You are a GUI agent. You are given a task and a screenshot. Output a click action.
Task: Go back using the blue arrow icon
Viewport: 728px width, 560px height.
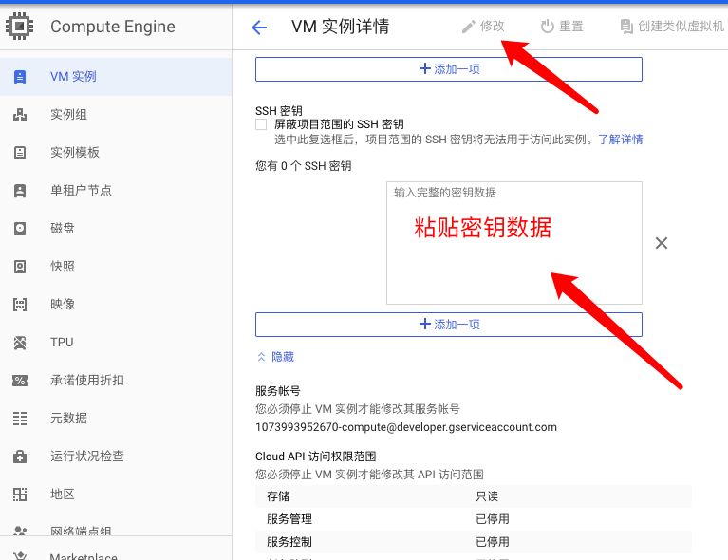click(x=259, y=28)
